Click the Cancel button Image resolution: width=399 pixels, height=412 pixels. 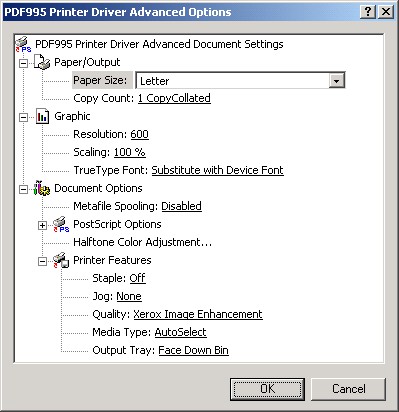click(348, 389)
